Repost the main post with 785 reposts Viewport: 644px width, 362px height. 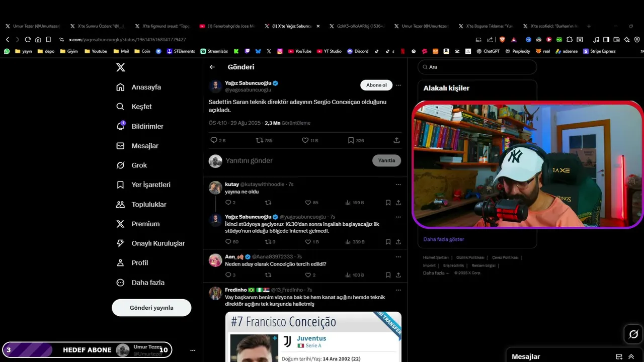click(x=260, y=140)
